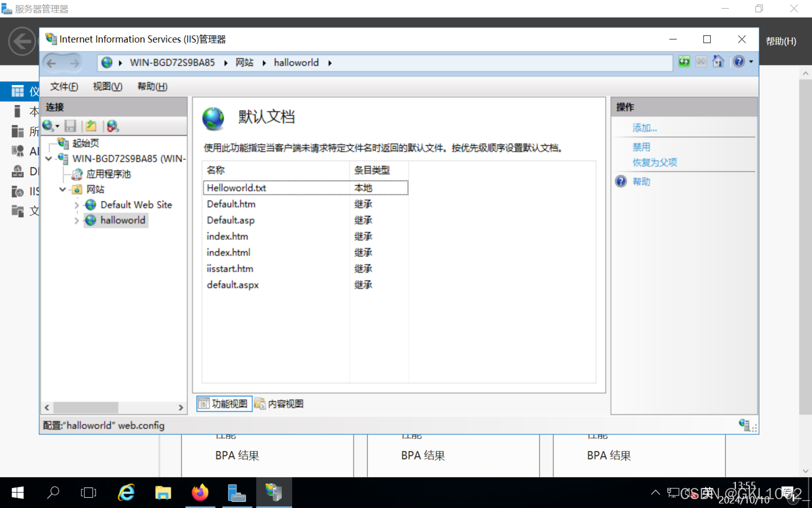Go to home via the house icon
This screenshot has width=812, height=508.
(x=718, y=61)
